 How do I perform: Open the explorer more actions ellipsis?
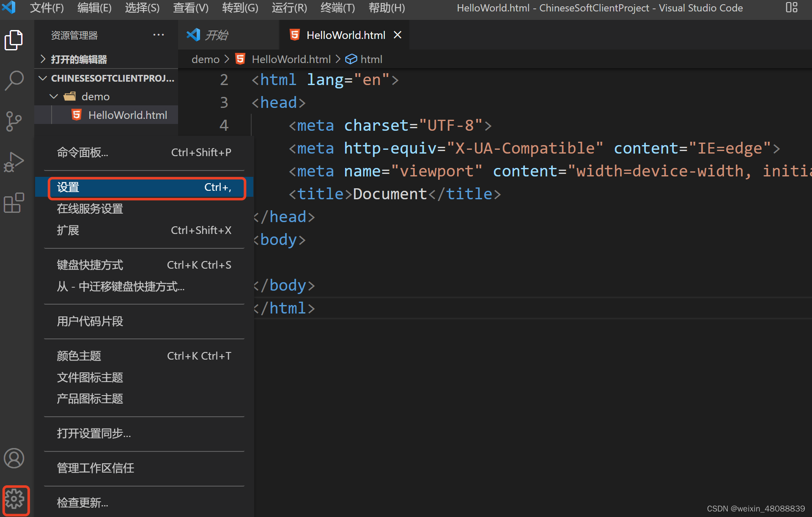[x=159, y=35]
